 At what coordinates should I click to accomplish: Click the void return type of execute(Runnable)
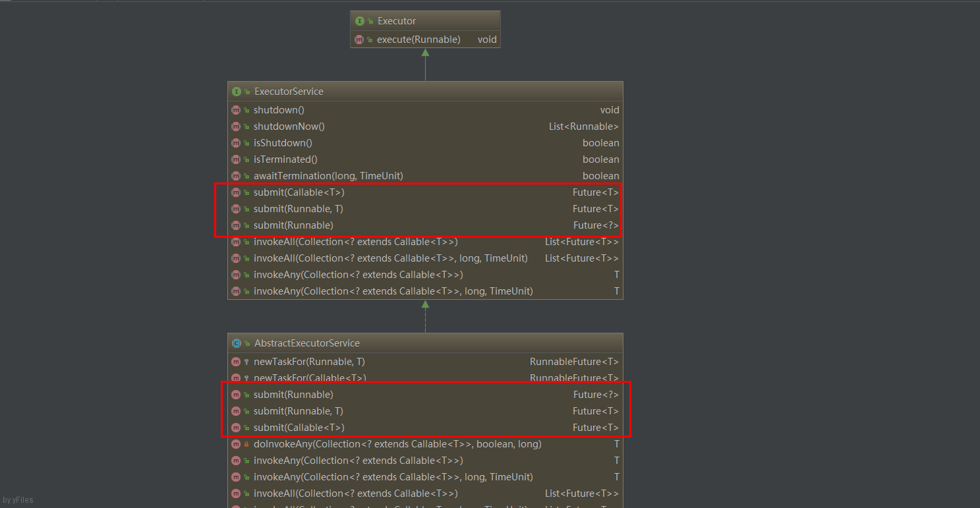tap(487, 40)
